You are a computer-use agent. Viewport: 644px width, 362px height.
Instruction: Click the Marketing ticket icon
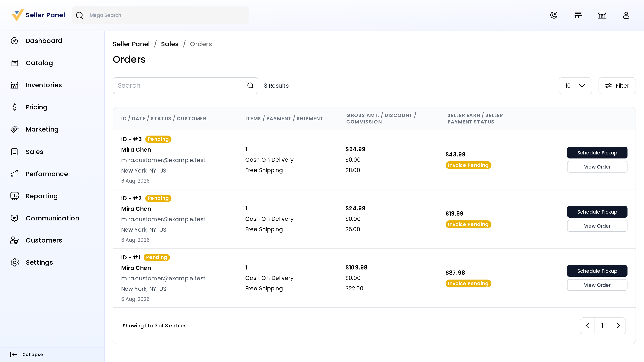[14, 129]
